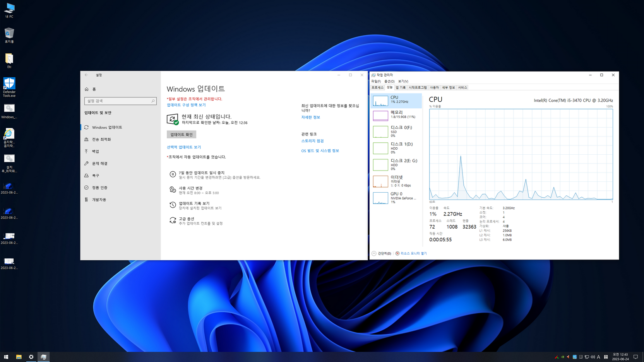Click the back arrow in Settings window
The width and height of the screenshot is (644, 362).
tap(86, 75)
